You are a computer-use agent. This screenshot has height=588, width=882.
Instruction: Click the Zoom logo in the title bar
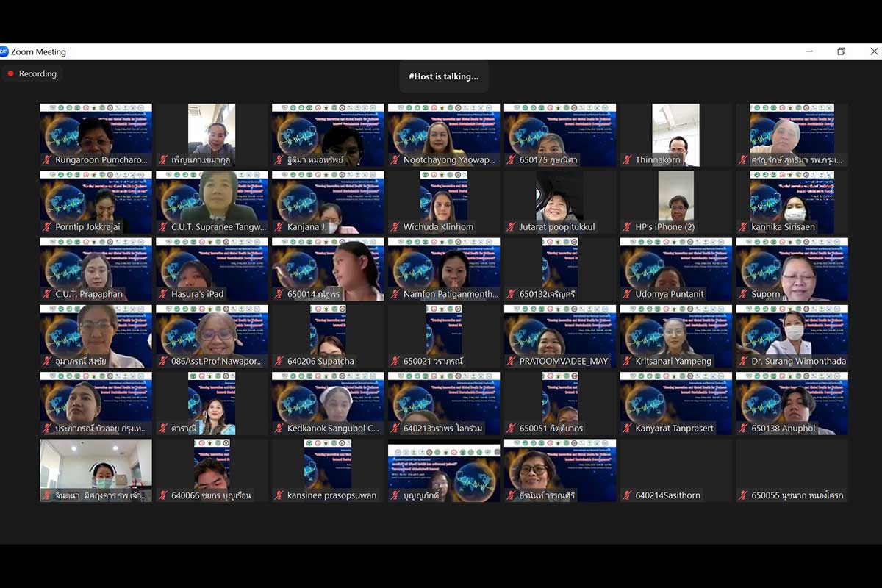click(4, 51)
